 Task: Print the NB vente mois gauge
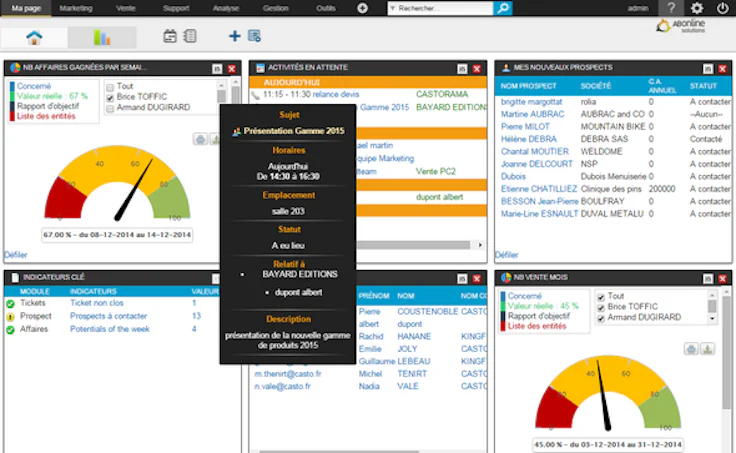[691, 349]
